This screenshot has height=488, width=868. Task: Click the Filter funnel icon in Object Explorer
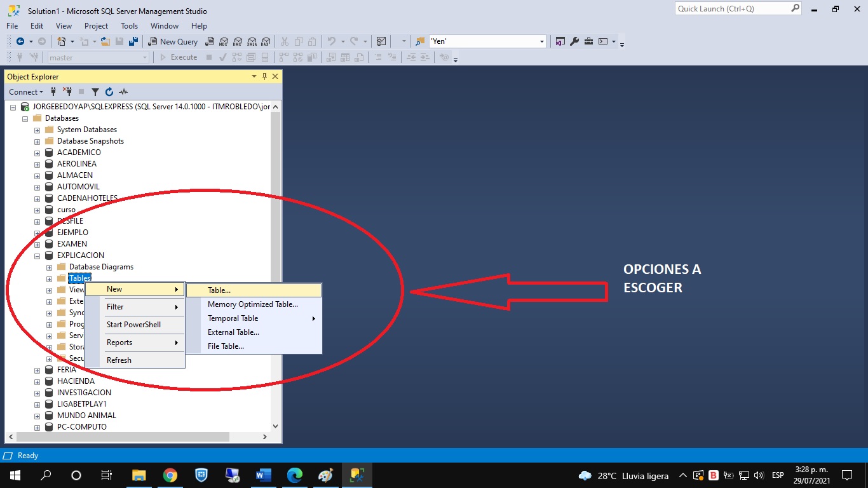click(x=95, y=91)
